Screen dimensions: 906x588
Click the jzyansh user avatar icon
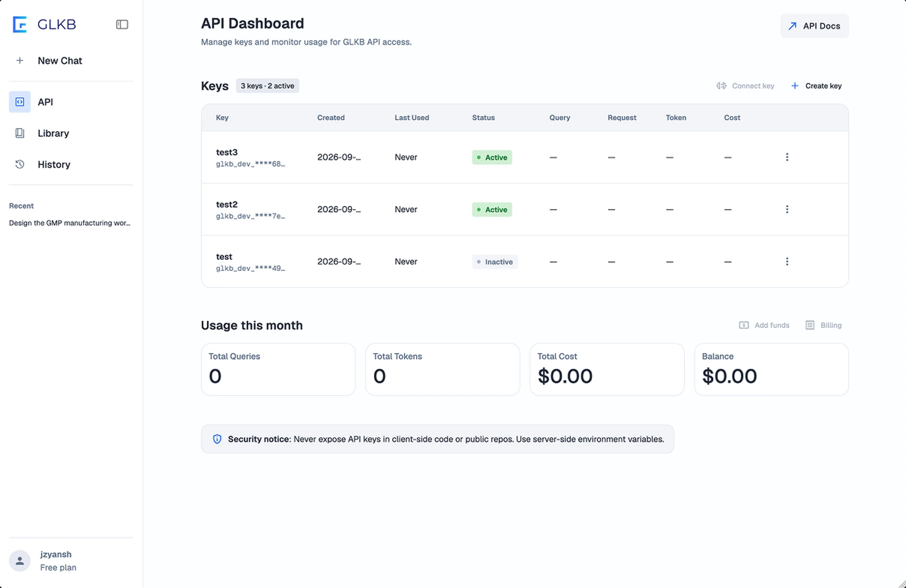[x=20, y=561]
